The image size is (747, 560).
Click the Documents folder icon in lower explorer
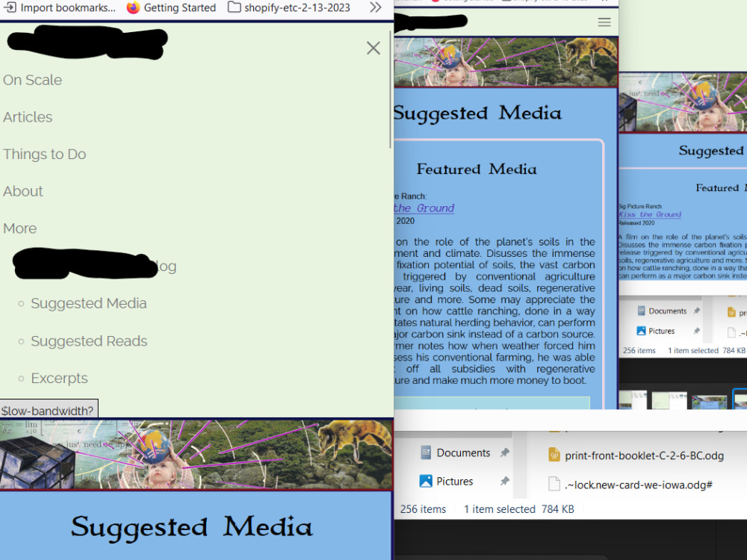pos(426,452)
